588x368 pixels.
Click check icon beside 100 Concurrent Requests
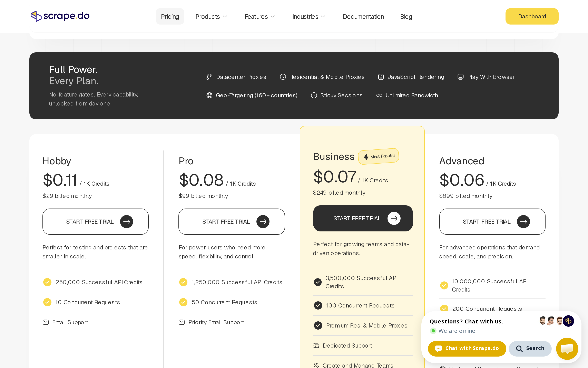tap(318, 305)
